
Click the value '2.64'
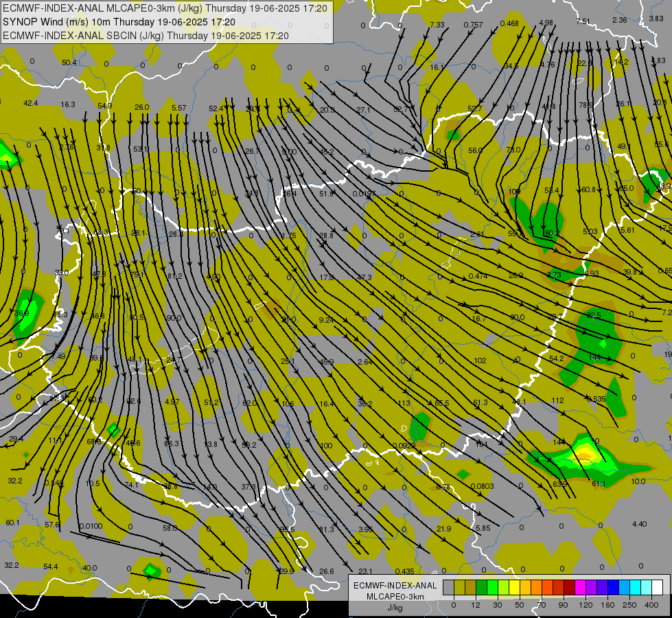pyautogui.click(x=364, y=362)
